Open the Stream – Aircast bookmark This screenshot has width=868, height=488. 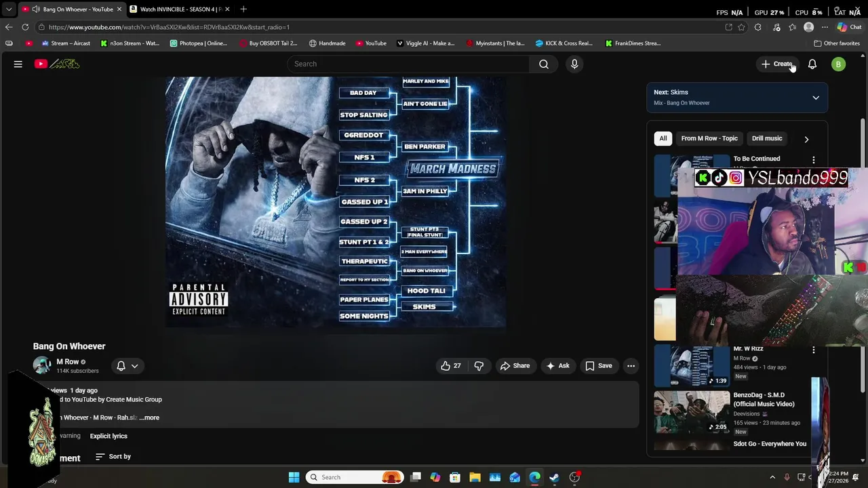[x=66, y=43]
